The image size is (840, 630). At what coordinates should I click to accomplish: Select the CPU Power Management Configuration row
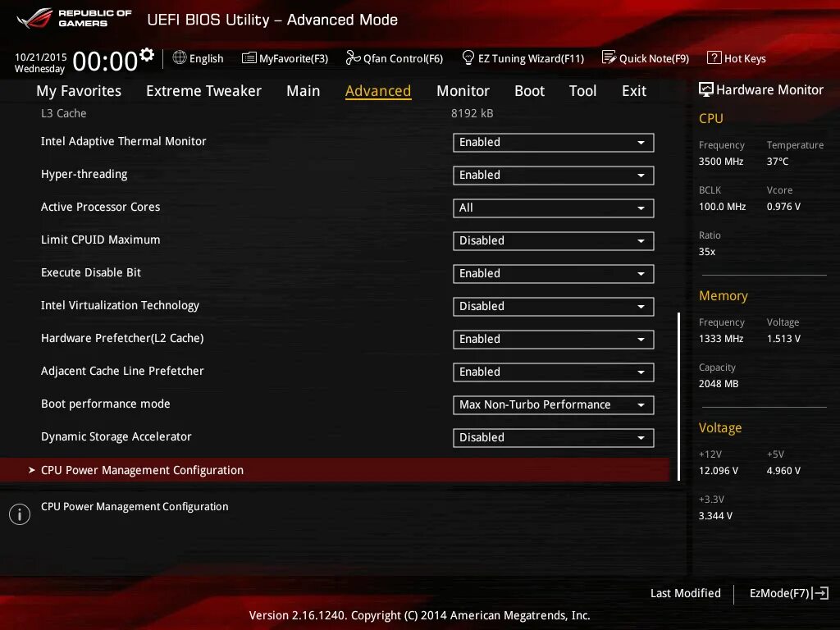coord(335,470)
